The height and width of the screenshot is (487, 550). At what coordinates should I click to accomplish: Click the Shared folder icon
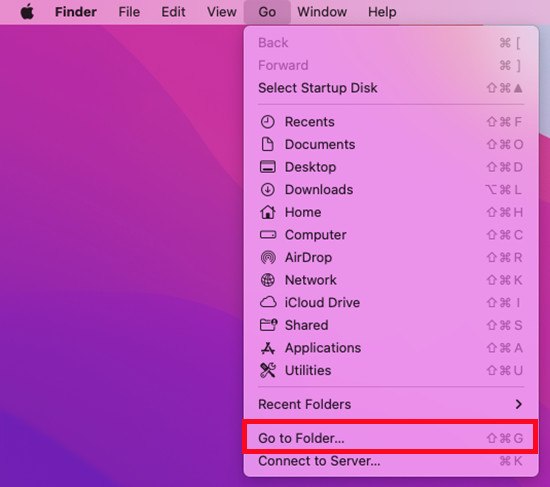coord(268,325)
